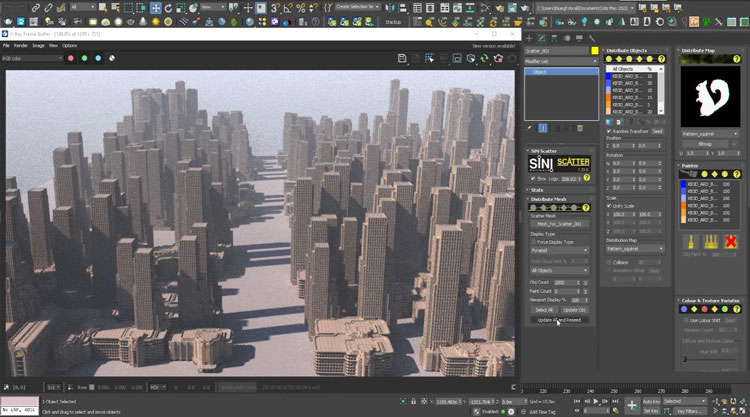750x417 pixels.
Task: Open the All Objects dropdown in Distribute Mesh
Action: click(x=559, y=270)
